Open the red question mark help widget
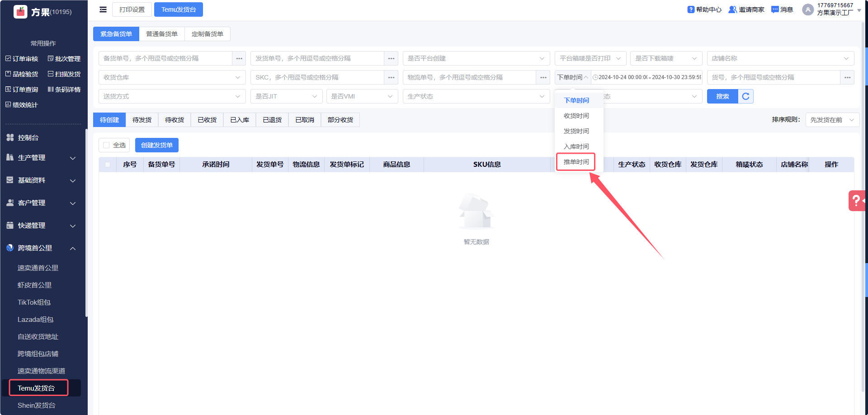The height and width of the screenshot is (415, 868). (857, 200)
